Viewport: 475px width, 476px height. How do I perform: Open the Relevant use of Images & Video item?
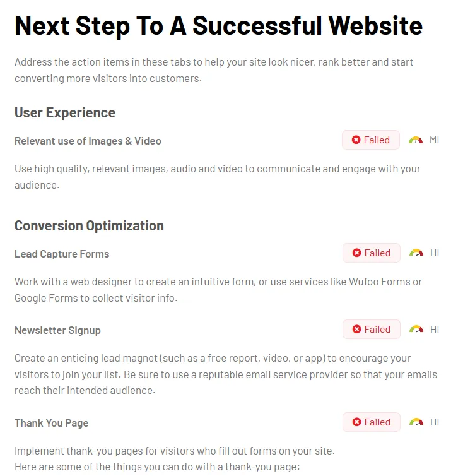tap(88, 141)
